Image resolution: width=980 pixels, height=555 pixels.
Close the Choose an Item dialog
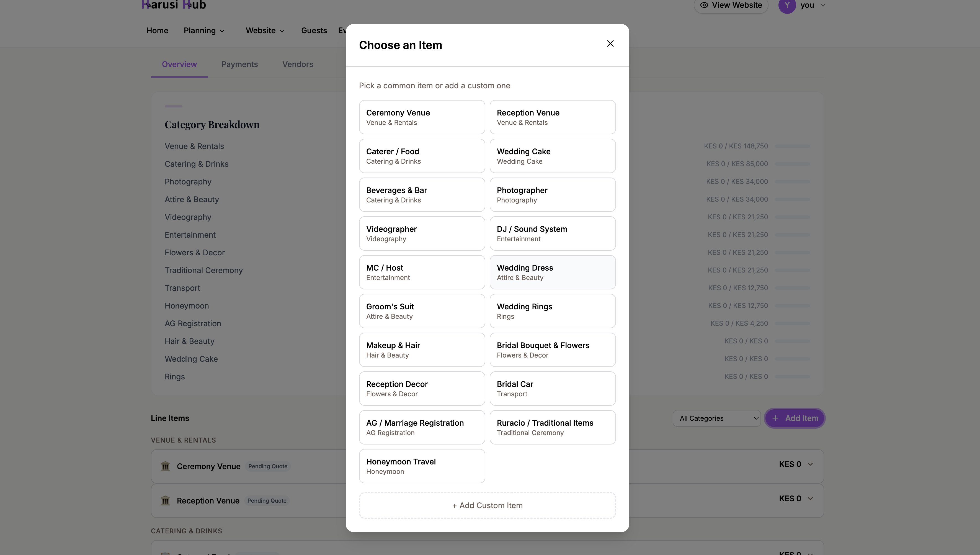[x=610, y=43]
